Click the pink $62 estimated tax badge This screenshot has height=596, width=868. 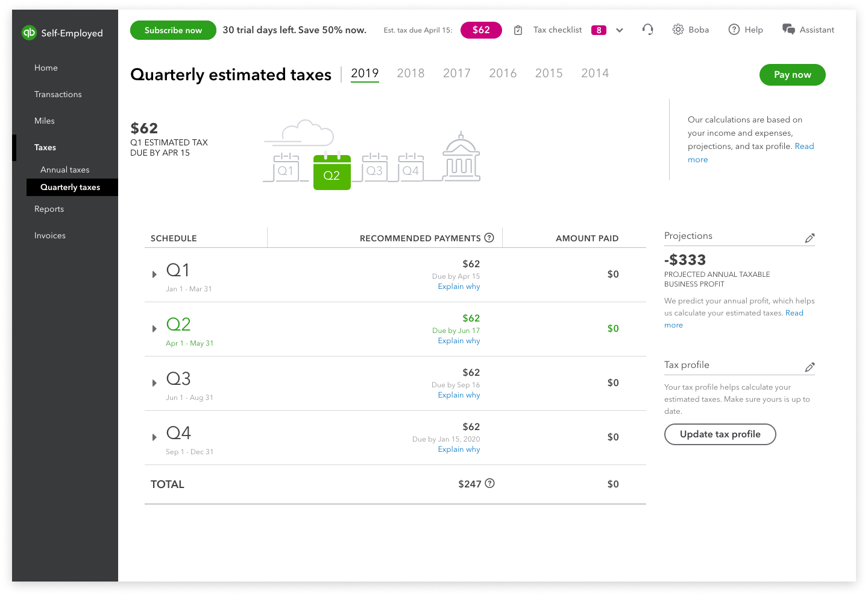[x=481, y=30]
